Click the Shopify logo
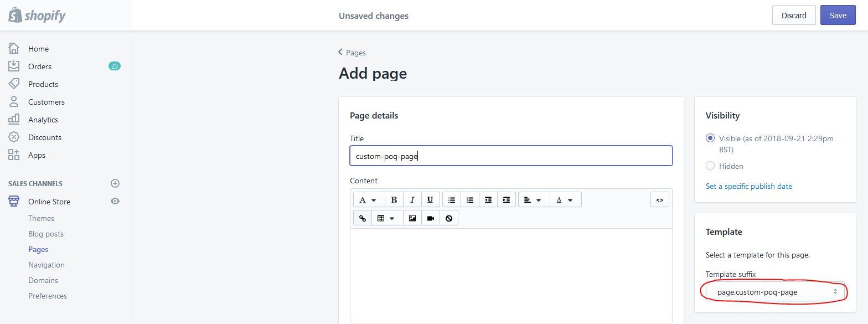This screenshot has height=324, width=868. [x=37, y=16]
